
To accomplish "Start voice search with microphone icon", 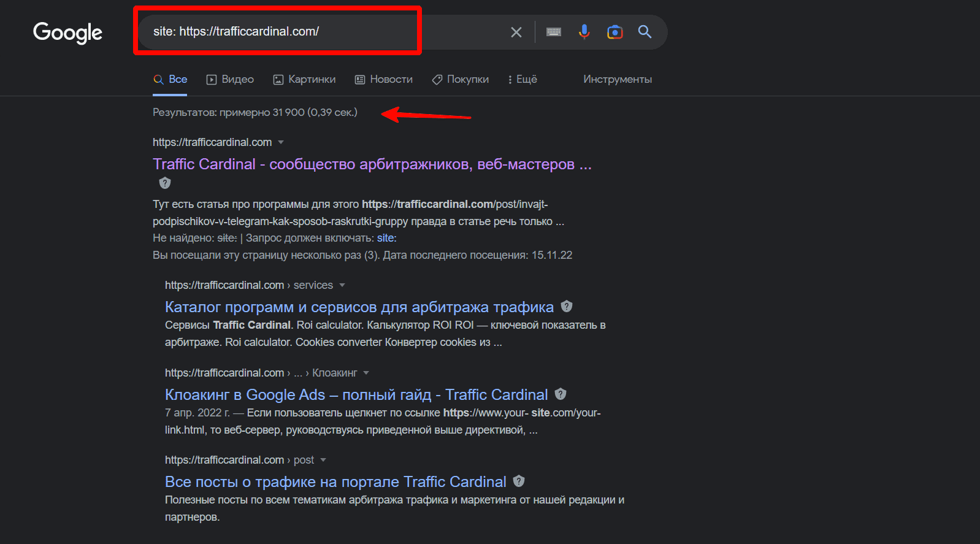I will [584, 32].
